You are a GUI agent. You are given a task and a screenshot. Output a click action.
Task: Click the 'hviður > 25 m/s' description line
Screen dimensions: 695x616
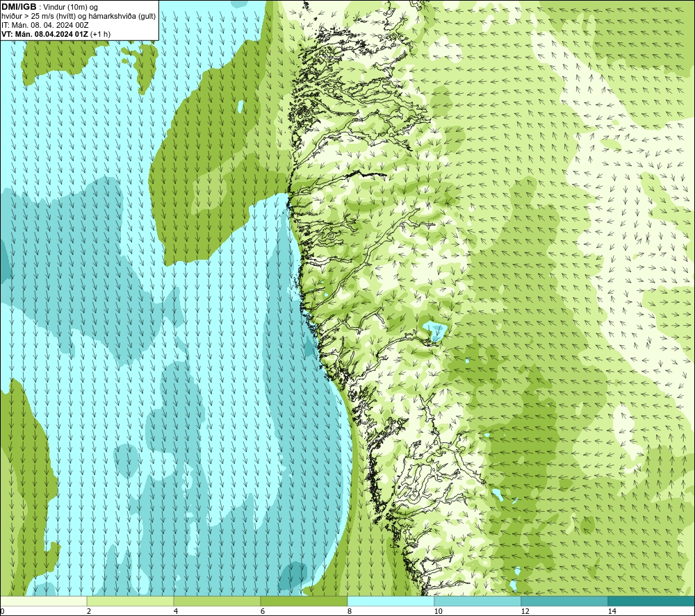(x=79, y=17)
